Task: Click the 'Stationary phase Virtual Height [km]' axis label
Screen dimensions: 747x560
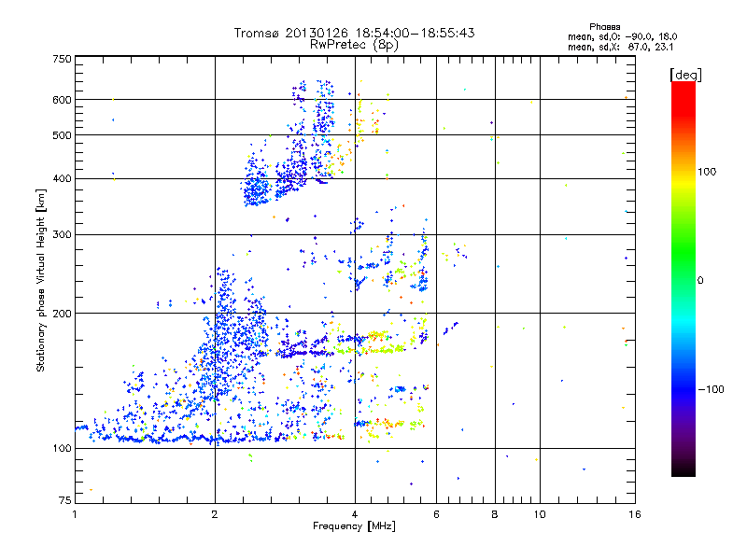Action: pos(40,280)
